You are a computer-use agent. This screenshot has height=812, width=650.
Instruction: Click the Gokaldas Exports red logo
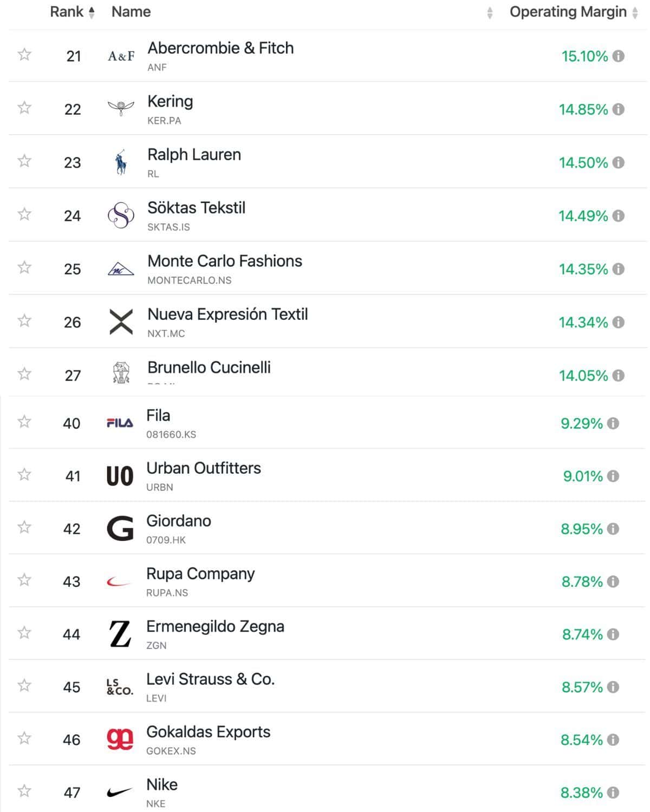(x=120, y=739)
